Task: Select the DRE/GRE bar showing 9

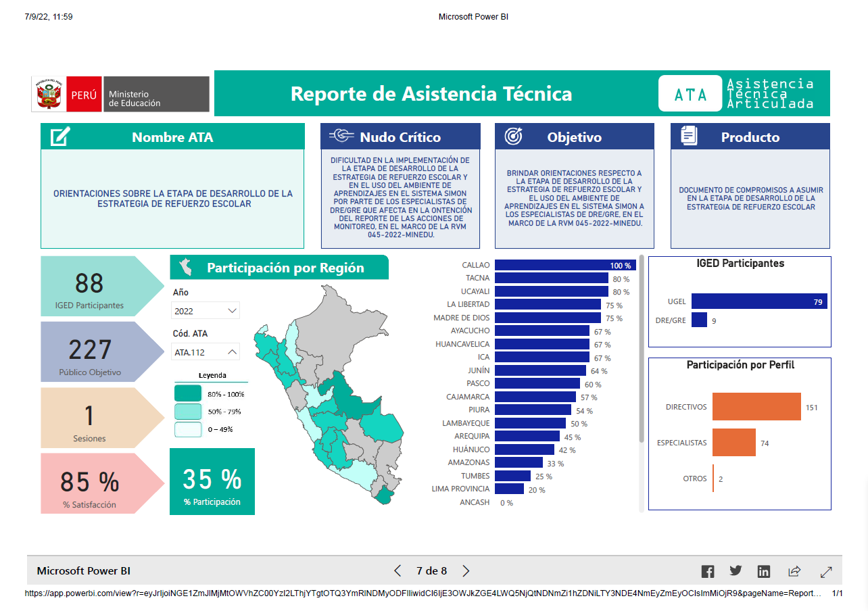Action: coord(699,320)
